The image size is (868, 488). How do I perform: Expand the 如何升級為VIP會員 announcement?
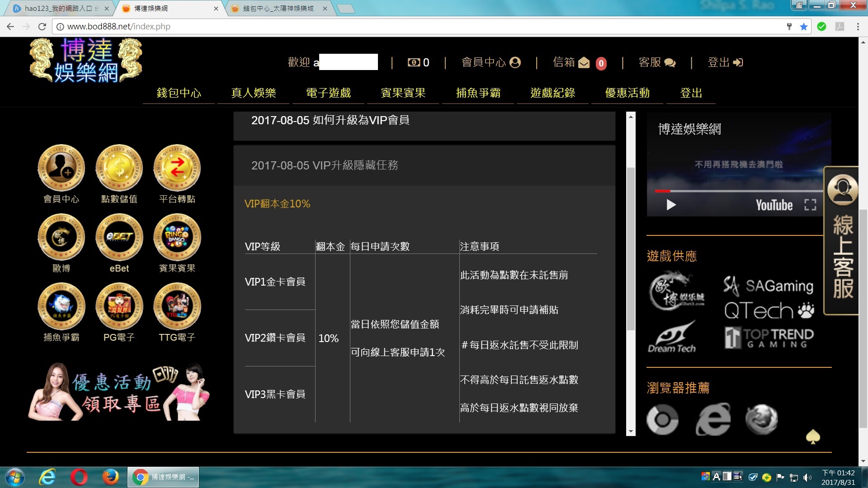point(330,120)
